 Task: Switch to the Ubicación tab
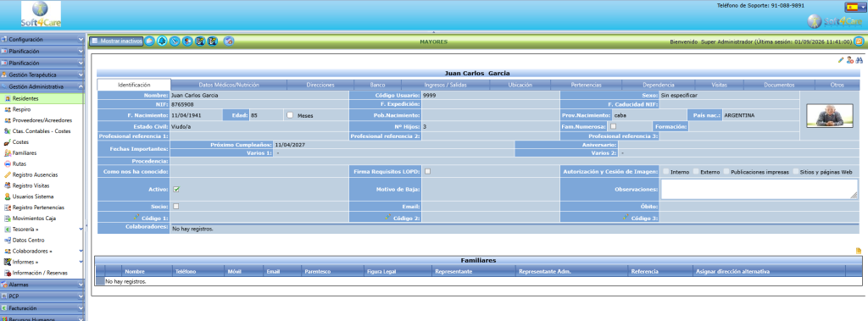click(x=520, y=85)
